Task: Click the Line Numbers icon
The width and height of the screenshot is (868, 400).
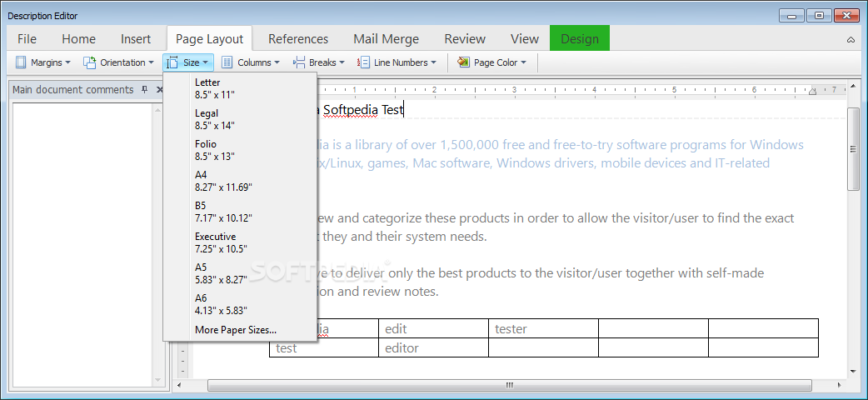Action: pyautogui.click(x=364, y=62)
